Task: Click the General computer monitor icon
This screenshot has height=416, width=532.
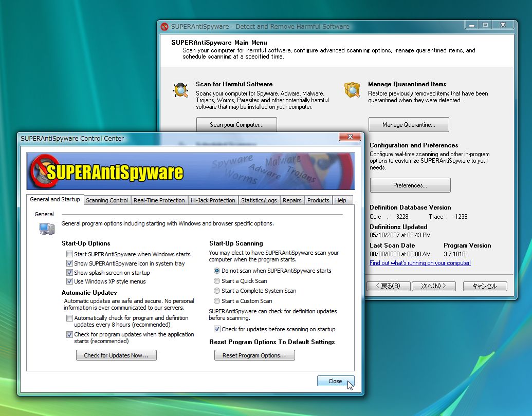Action: pos(46,229)
